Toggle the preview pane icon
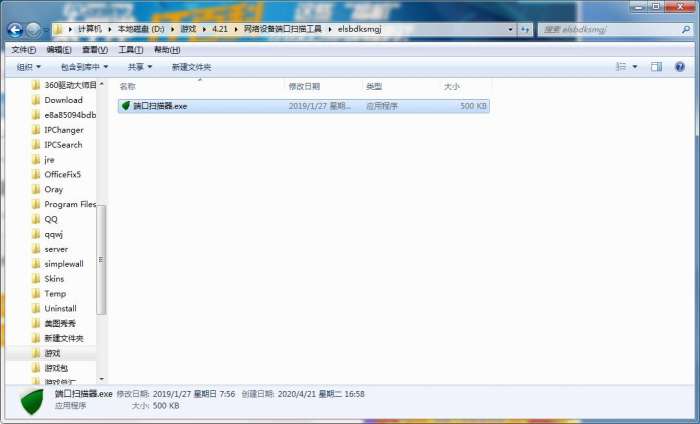Screen dimensions: 700x424 pyautogui.click(x=656, y=67)
